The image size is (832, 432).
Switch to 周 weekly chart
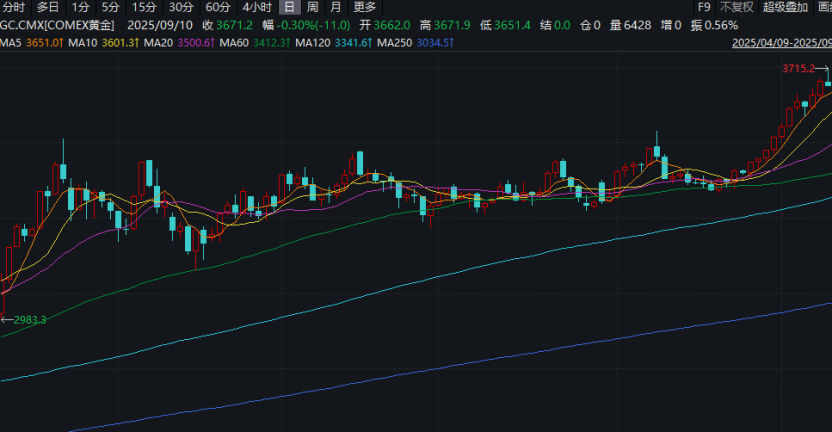312,7
